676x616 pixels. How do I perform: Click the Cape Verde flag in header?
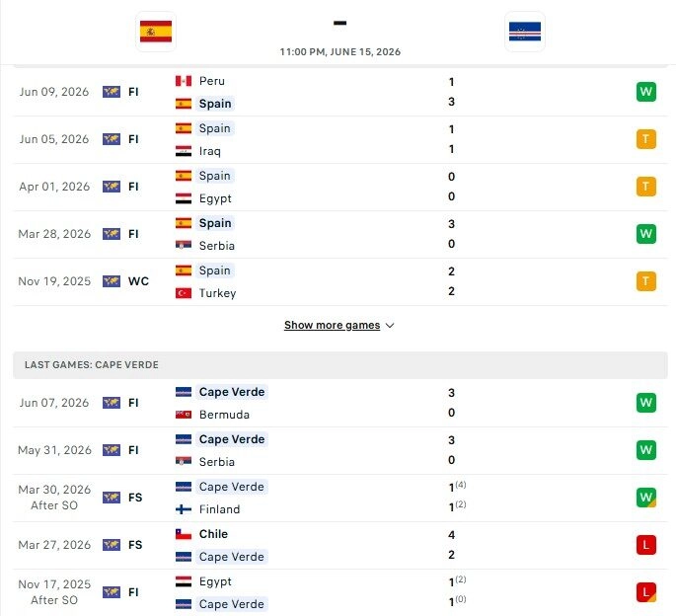click(525, 32)
